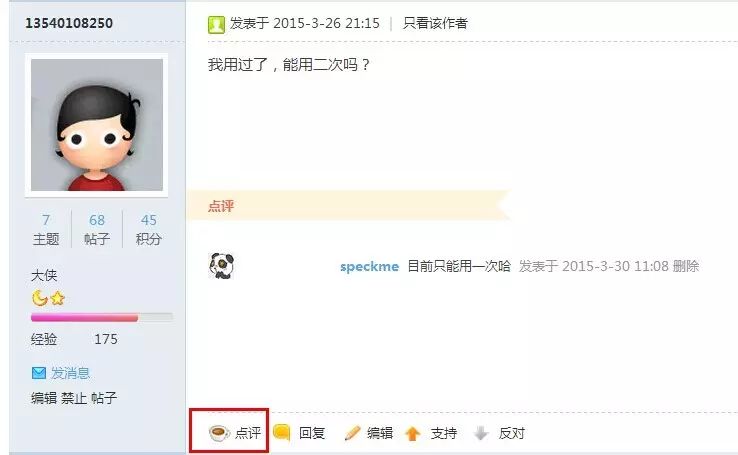Click the user's cartoon avatar image
Screen dimensions: 738x455
click(x=96, y=125)
